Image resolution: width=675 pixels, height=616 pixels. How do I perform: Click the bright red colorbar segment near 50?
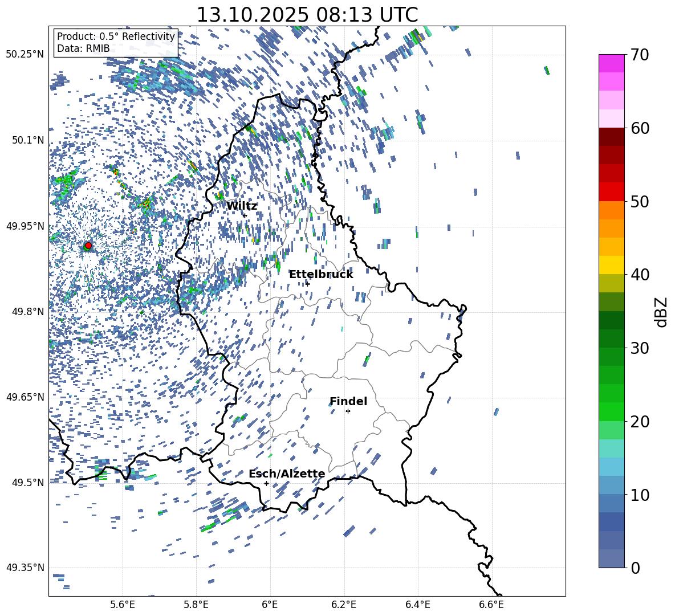click(611, 192)
